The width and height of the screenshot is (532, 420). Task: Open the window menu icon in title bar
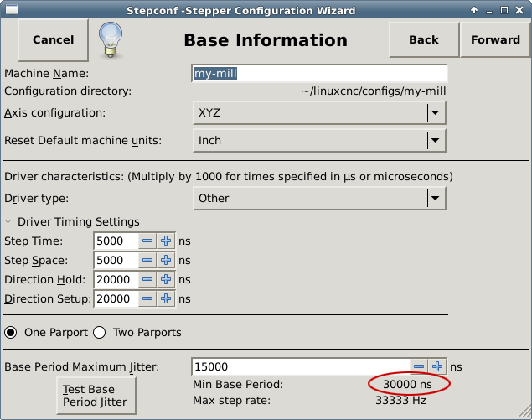[12, 10]
